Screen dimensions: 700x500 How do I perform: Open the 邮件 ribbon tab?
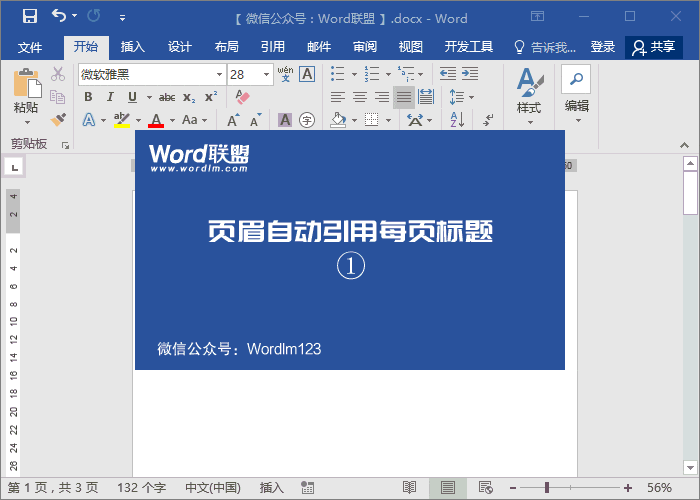[x=319, y=47]
